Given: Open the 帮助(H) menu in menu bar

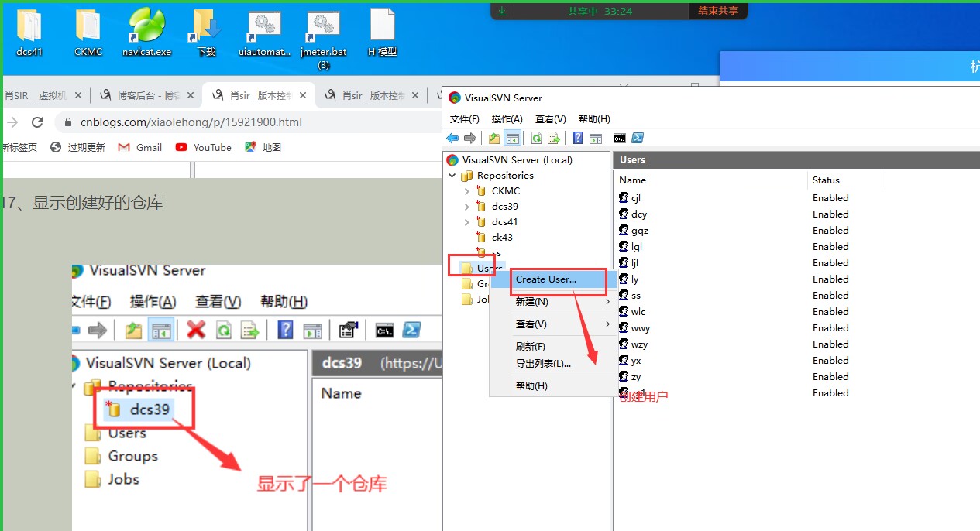Looking at the screenshot, I should pyautogui.click(x=594, y=119).
